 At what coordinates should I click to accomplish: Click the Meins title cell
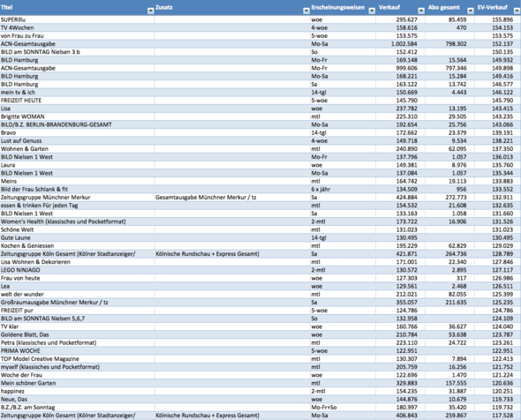point(77,181)
